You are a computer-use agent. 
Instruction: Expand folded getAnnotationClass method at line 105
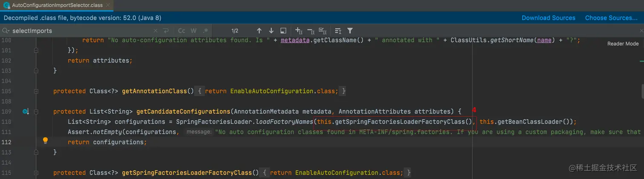36,91
